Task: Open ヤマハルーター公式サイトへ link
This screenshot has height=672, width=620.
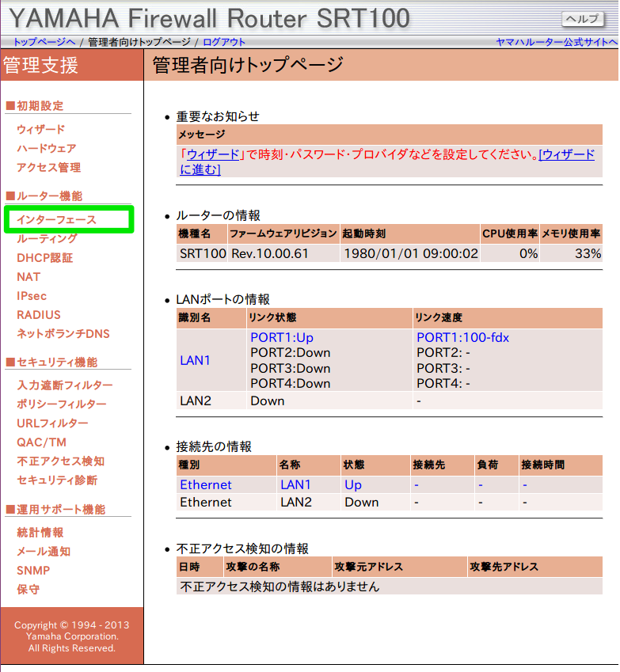Action: click(x=557, y=42)
